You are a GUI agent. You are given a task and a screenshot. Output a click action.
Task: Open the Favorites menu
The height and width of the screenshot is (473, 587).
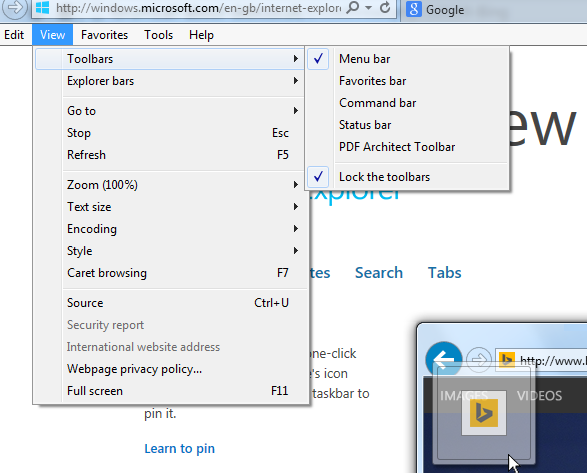[104, 35]
